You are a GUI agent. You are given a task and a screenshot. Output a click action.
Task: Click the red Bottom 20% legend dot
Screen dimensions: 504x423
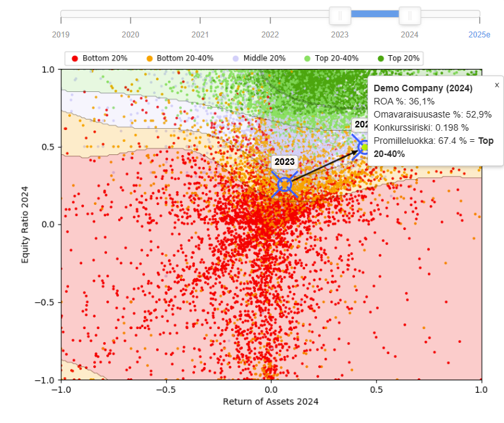[75, 58]
